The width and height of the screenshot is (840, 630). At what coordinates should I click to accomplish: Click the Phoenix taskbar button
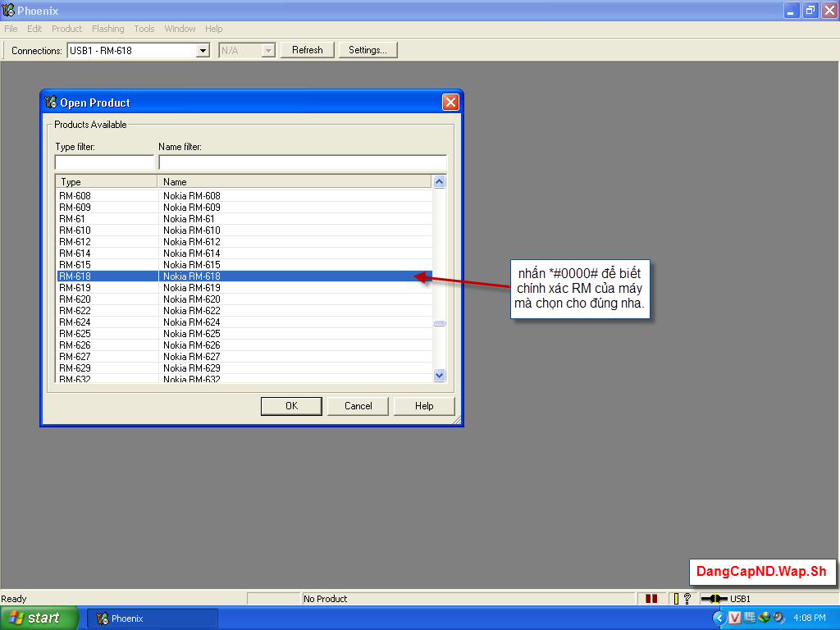(153, 619)
